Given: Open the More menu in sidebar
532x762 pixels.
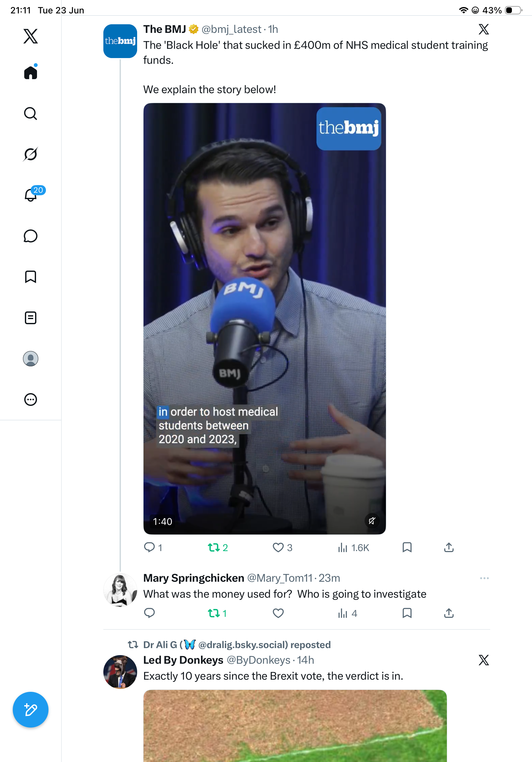Looking at the screenshot, I should point(31,399).
